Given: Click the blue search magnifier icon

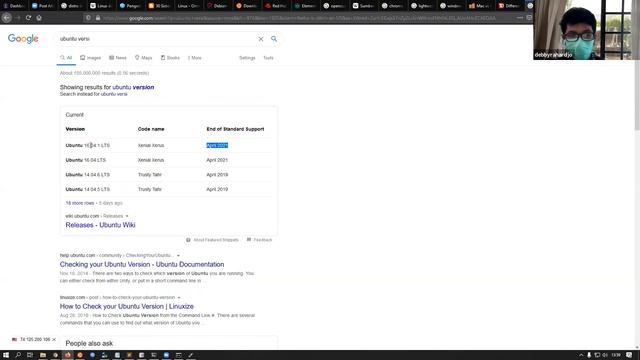Looking at the screenshot, I should click(x=274, y=39).
